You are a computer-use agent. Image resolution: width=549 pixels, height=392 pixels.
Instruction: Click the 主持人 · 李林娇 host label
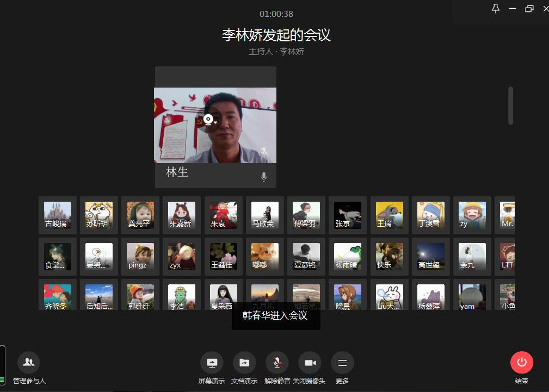(x=276, y=52)
